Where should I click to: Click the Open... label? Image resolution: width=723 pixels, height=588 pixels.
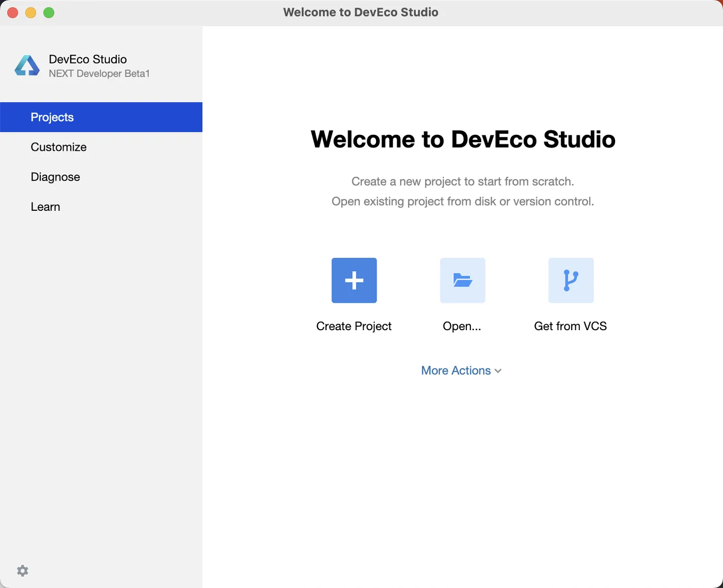462,326
